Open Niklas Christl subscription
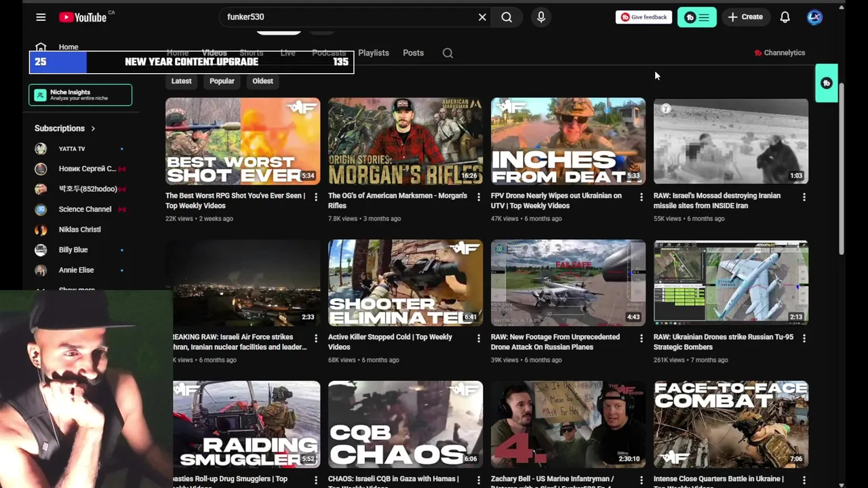 [80, 230]
